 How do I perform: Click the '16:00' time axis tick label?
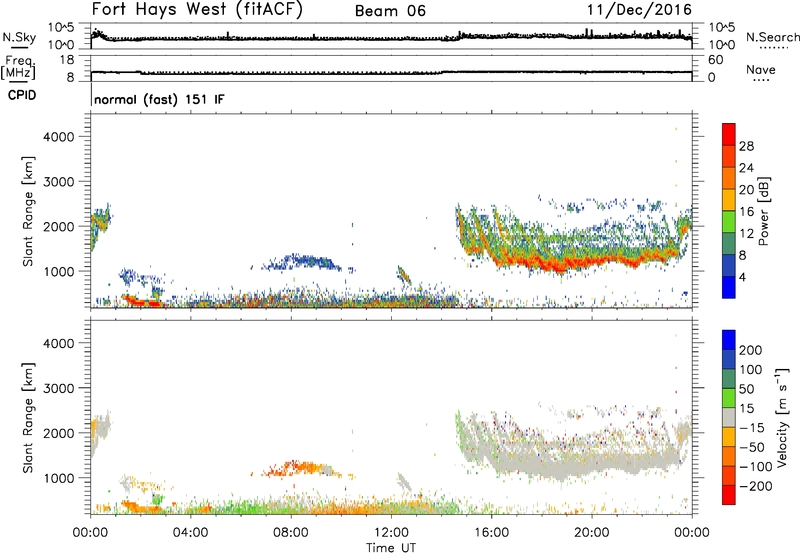(x=491, y=533)
